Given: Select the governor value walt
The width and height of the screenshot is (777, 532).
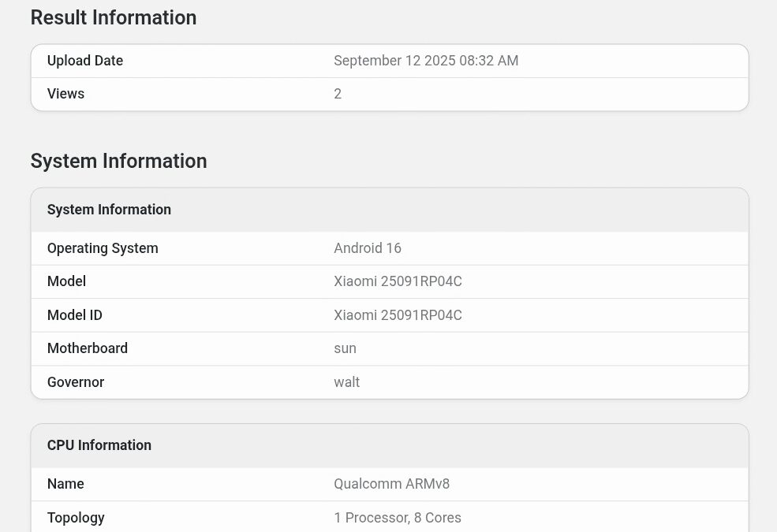Looking at the screenshot, I should [x=346, y=382].
